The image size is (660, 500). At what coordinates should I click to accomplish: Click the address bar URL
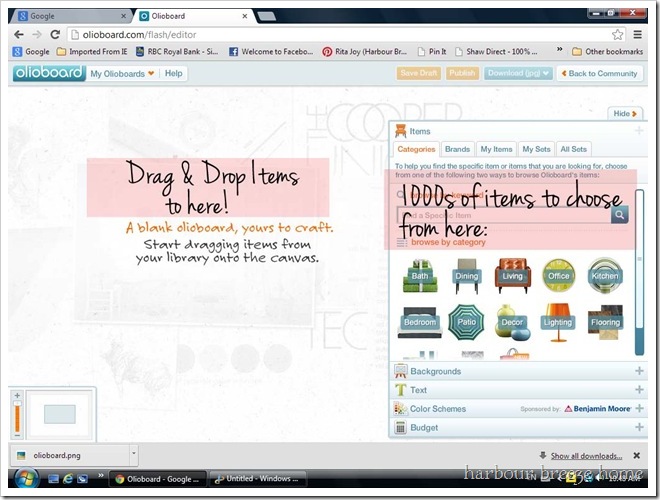(x=139, y=35)
